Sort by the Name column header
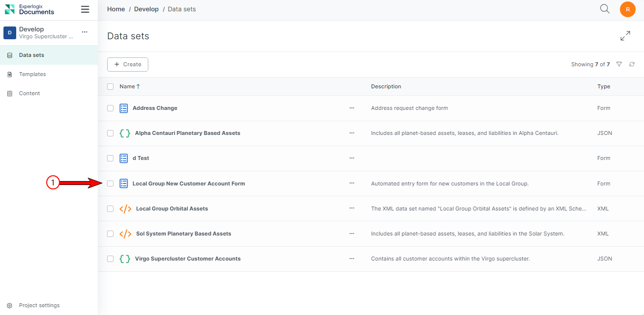This screenshot has height=315, width=644. tap(127, 86)
